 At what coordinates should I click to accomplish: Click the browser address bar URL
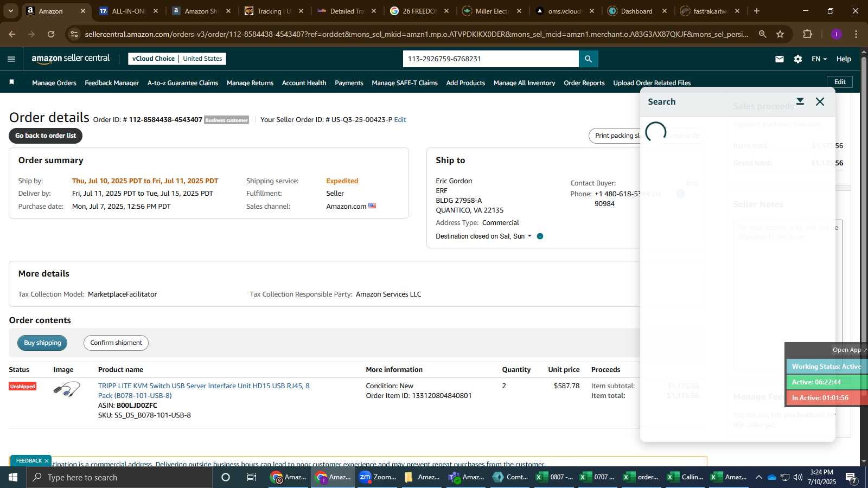pos(417,34)
